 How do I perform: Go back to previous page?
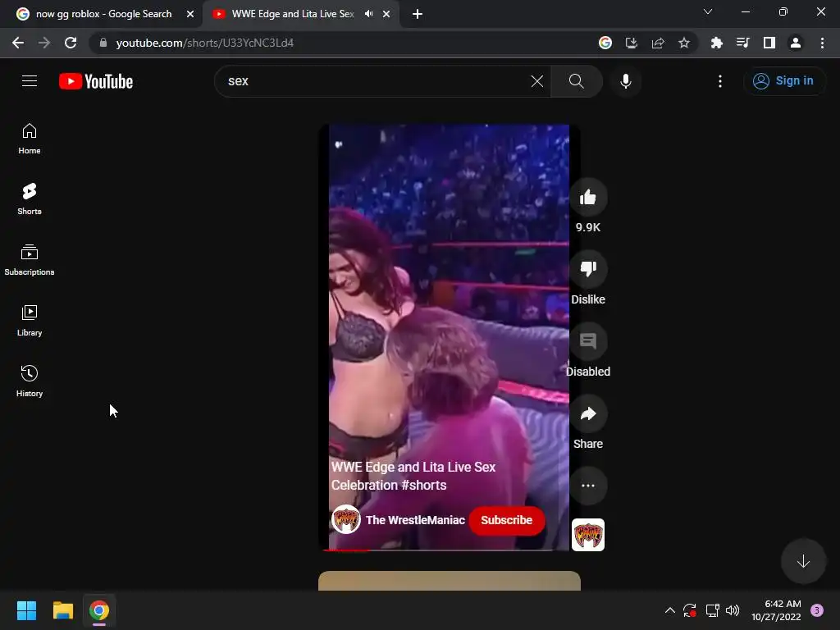coord(18,43)
